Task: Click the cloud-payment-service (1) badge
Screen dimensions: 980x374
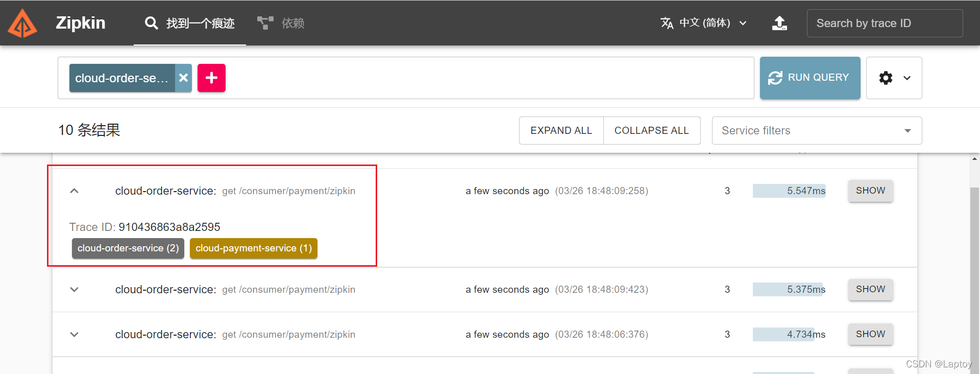Action: (254, 248)
